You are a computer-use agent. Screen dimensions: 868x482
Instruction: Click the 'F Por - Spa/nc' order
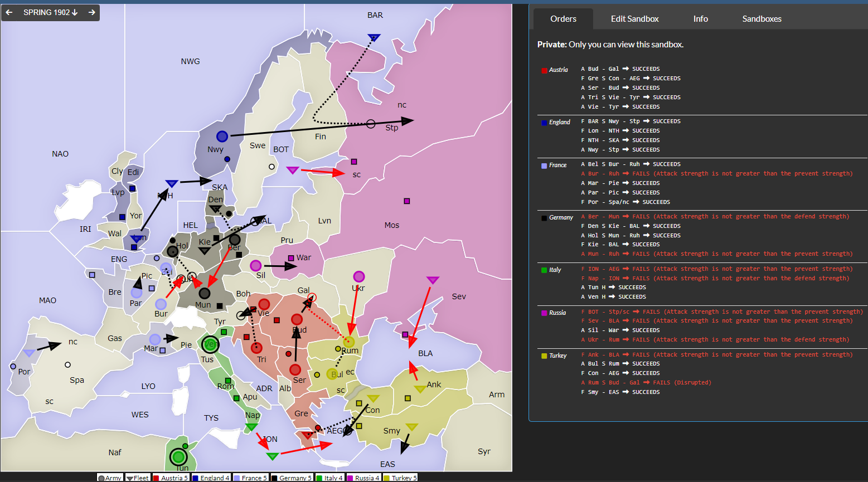(625, 202)
